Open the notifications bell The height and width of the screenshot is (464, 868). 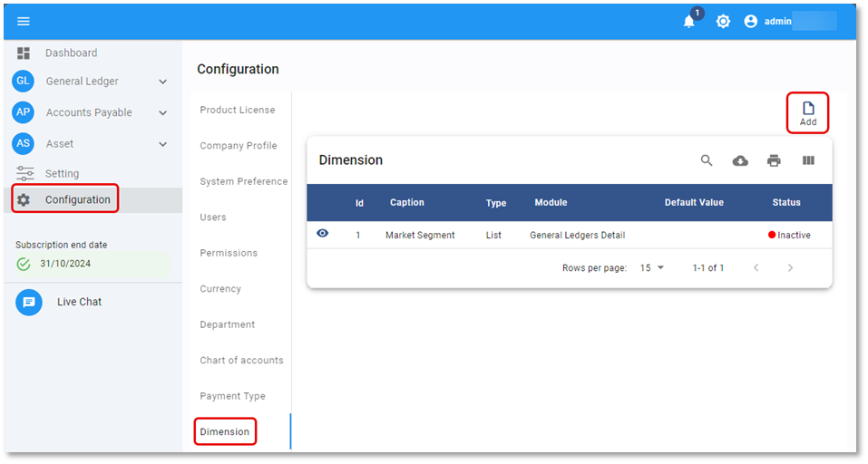pyautogui.click(x=689, y=22)
